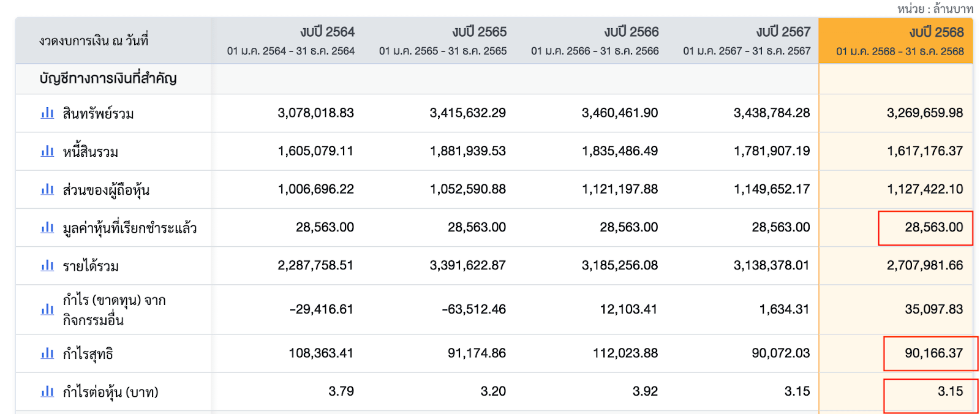The height and width of the screenshot is (414, 980).
Task: Select the งบปี 2565 column header
Action: (x=479, y=32)
